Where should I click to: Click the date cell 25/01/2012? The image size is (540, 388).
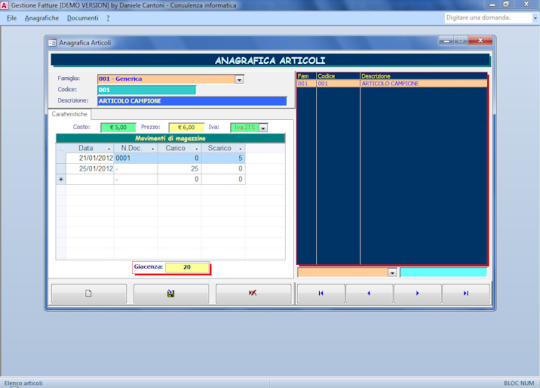[90, 169]
